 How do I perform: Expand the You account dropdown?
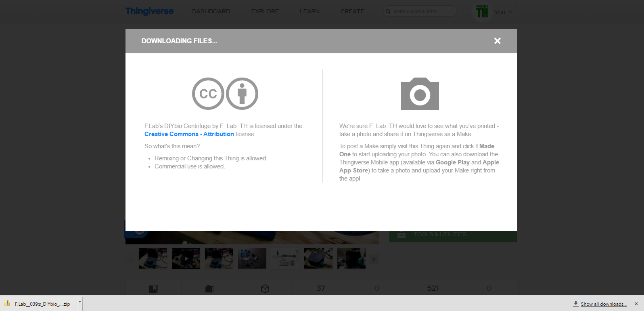pyautogui.click(x=503, y=12)
